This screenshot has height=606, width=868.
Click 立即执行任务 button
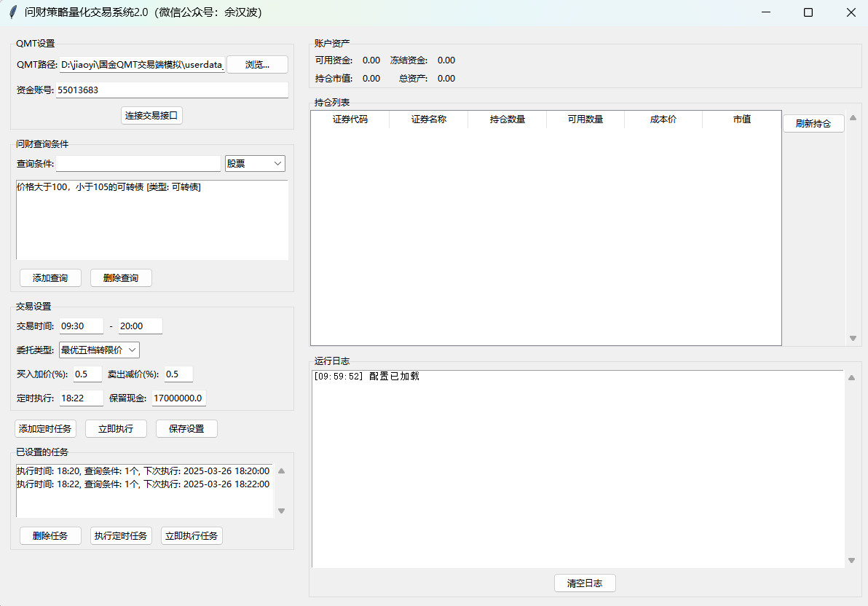pyautogui.click(x=192, y=535)
